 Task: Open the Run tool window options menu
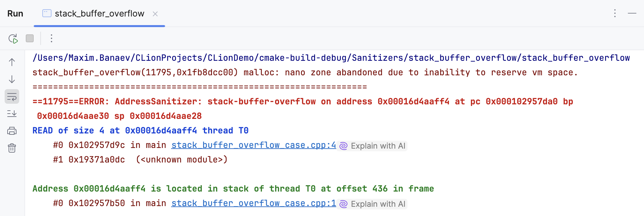coord(615,14)
